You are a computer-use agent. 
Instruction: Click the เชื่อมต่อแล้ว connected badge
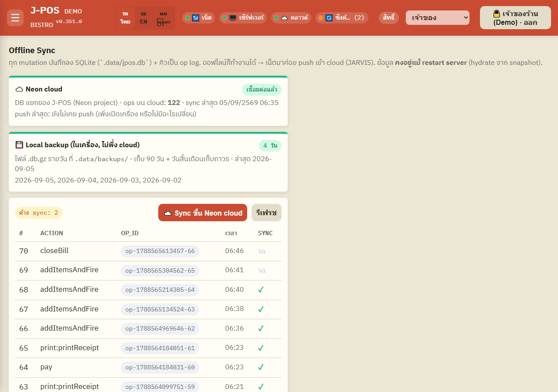(x=262, y=90)
